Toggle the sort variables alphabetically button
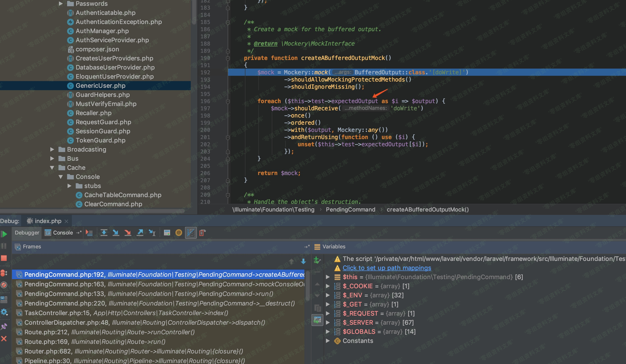Image resolution: width=626 pixels, height=364 pixels. point(191,233)
